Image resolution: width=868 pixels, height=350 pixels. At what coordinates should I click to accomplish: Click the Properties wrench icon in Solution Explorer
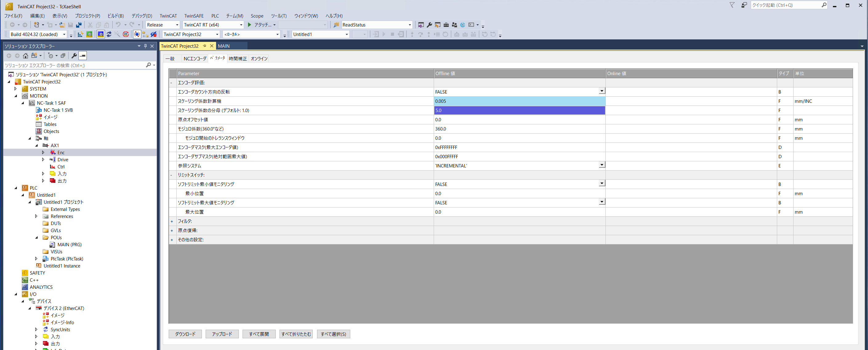(x=74, y=56)
